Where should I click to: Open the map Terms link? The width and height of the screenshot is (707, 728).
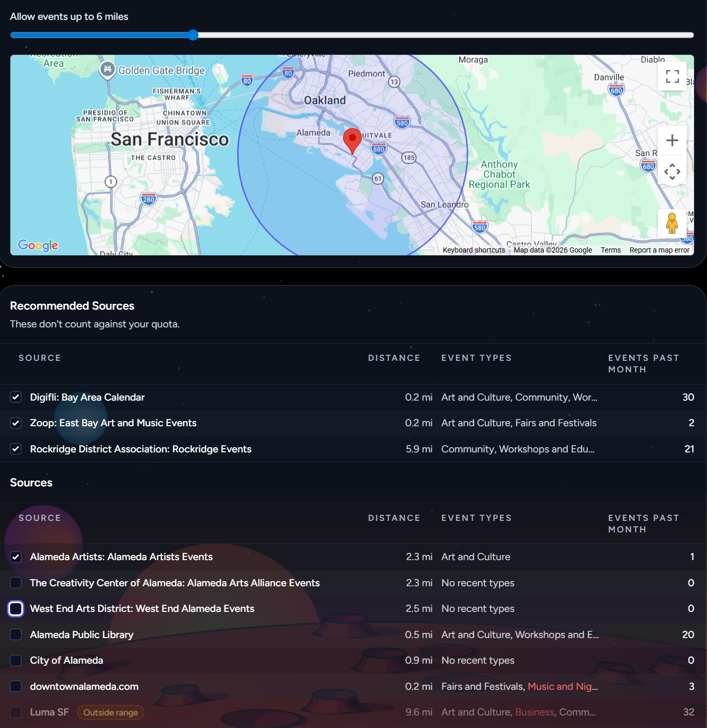(x=610, y=250)
